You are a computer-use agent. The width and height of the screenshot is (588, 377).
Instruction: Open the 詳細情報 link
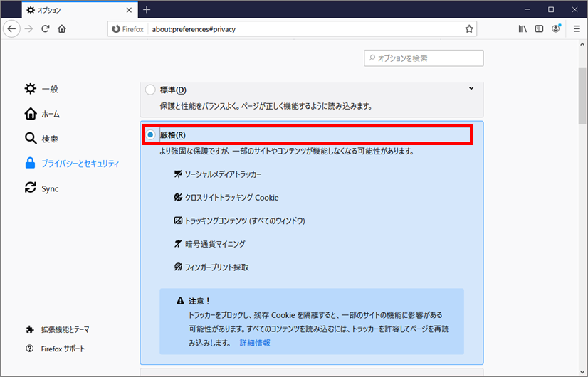pos(255,343)
